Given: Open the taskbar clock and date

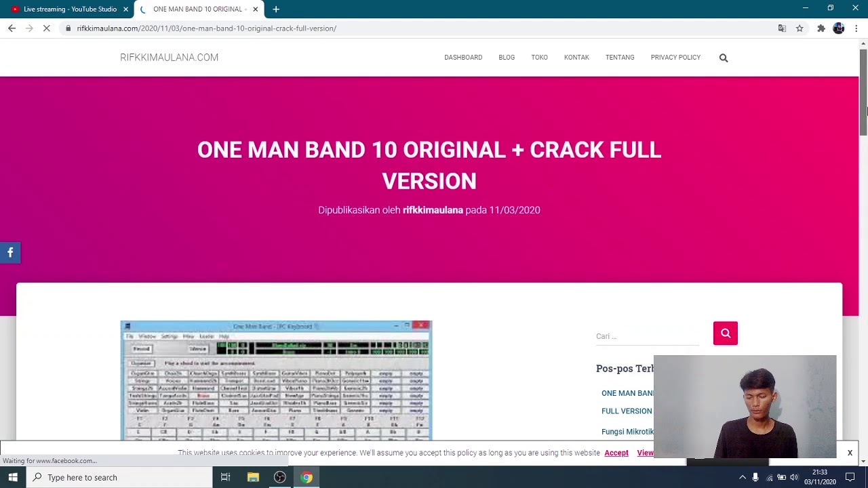Looking at the screenshot, I should [x=820, y=477].
